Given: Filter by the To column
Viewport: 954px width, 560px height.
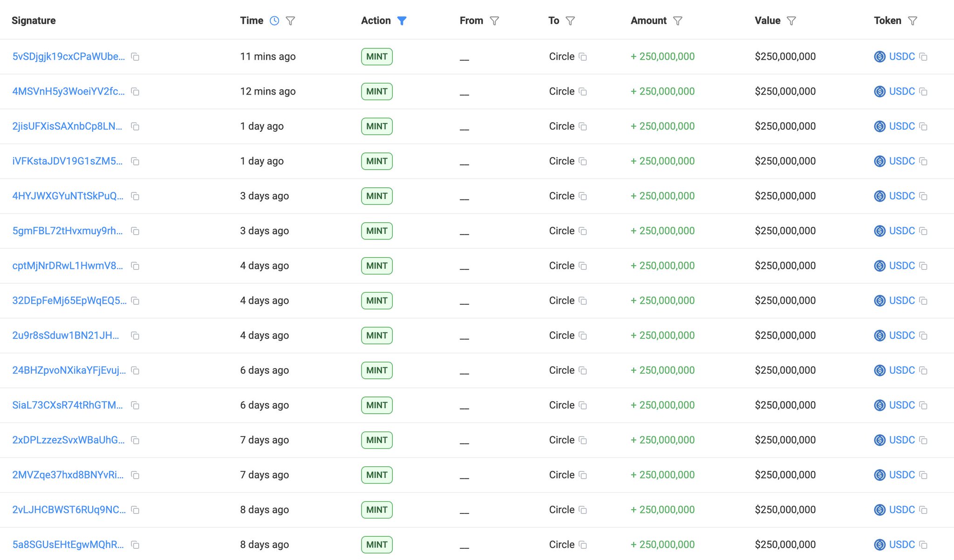Looking at the screenshot, I should 570,20.
